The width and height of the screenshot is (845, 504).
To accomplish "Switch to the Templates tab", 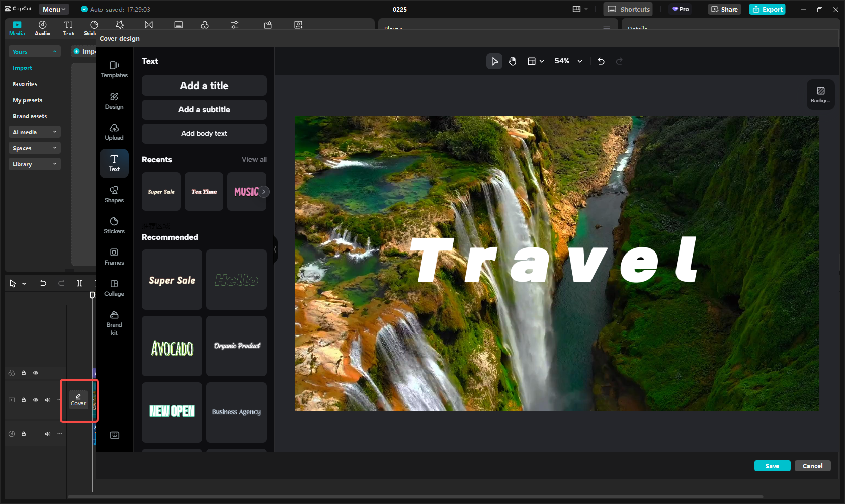I will tap(114, 69).
